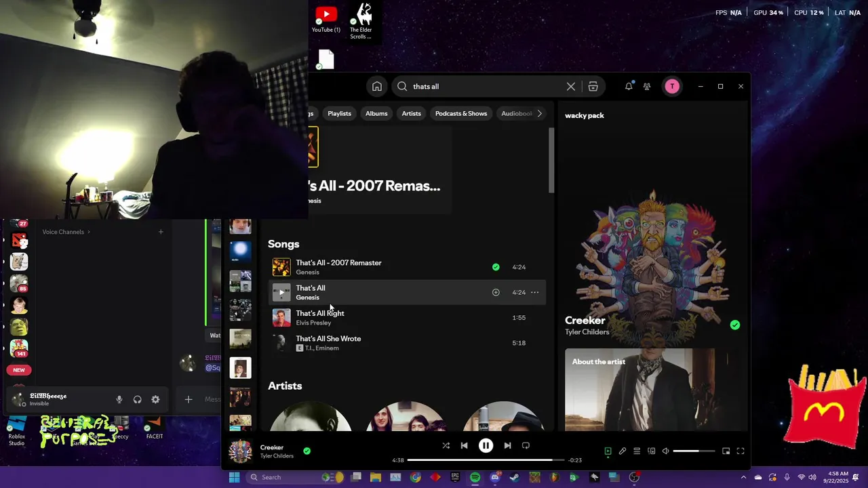Open The Elder Scrolls desktop shortcut
868x488 pixels.
click(361, 22)
